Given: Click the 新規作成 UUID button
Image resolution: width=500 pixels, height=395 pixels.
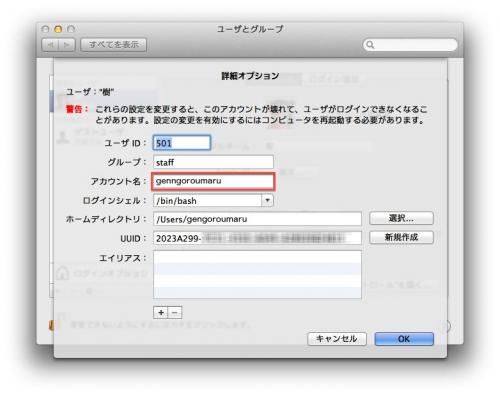Looking at the screenshot, I should pyautogui.click(x=401, y=237).
